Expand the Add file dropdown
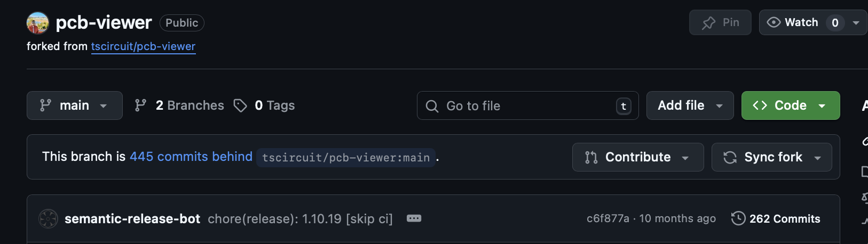The height and width of the screenshot is (244, 868). pyautogui.click(x=690, y=105)
